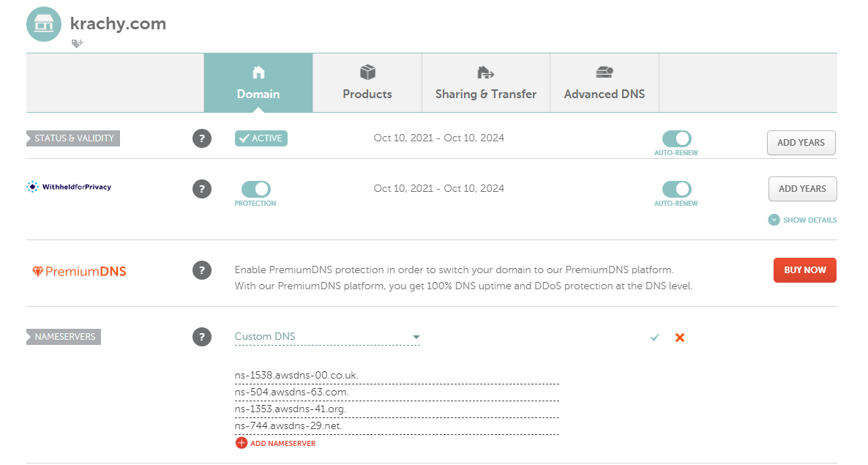Click the ACTIVE status badge
Viewport: 868px width, 465px height.
click(x=261, y=138)
